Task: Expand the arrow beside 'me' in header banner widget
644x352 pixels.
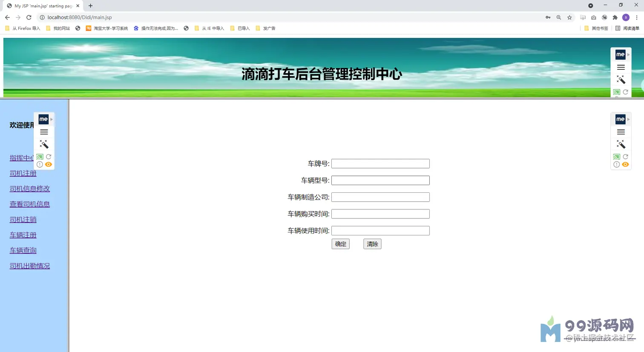Action: 628,54
